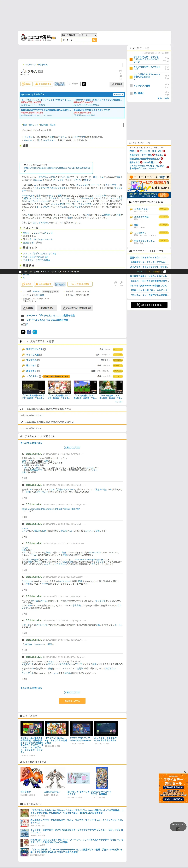Share on X beside the 掲示板へ button
188x868 pixels.
tap(84, 84)
